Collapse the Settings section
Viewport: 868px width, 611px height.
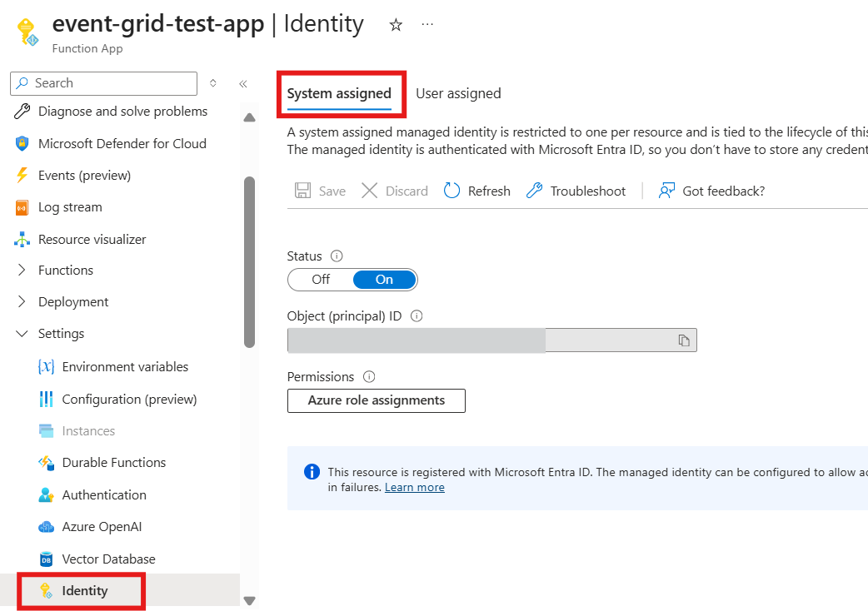click(x=22, y=333)
